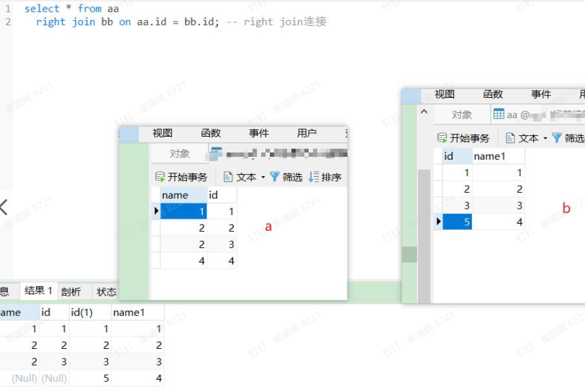Select name1 cell 3 in window b
This screenshot has height=392, width=585.
click(x=499, y=206)
